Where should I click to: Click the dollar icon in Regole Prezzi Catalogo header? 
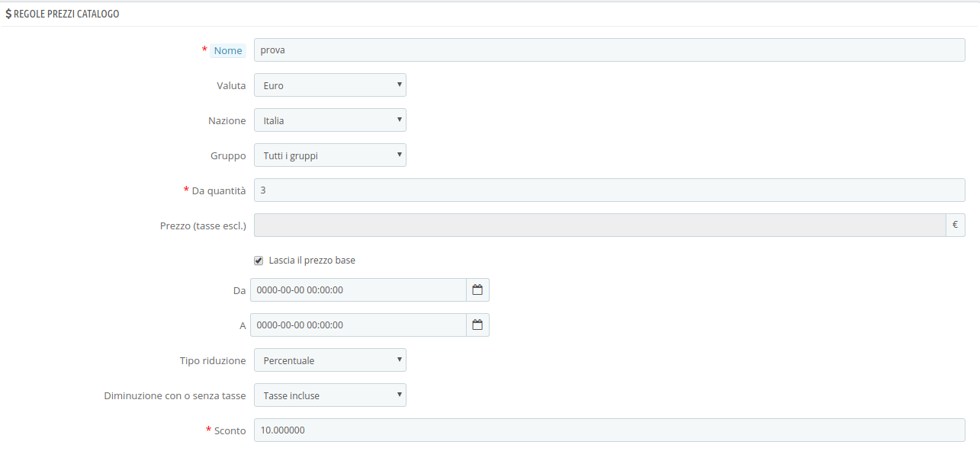click(8, 14)
